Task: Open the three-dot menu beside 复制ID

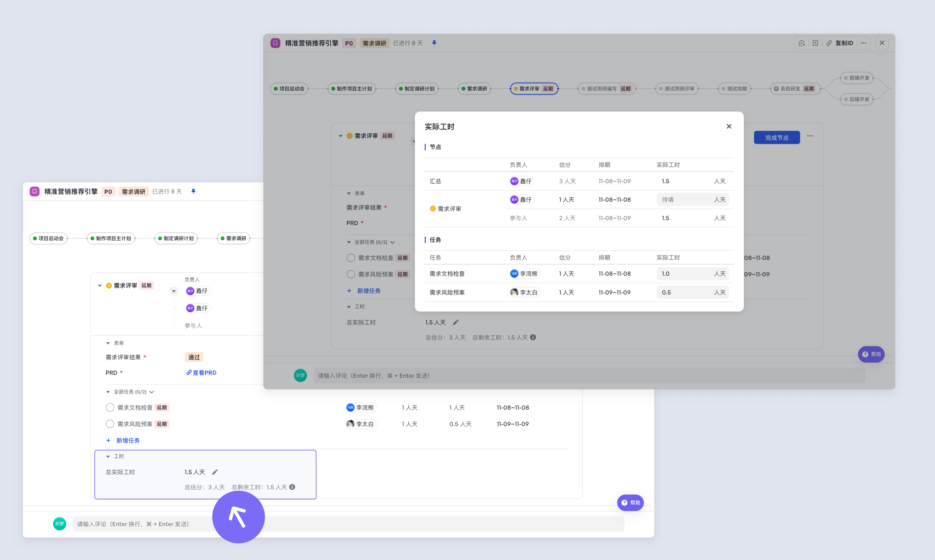Action: 864,43
